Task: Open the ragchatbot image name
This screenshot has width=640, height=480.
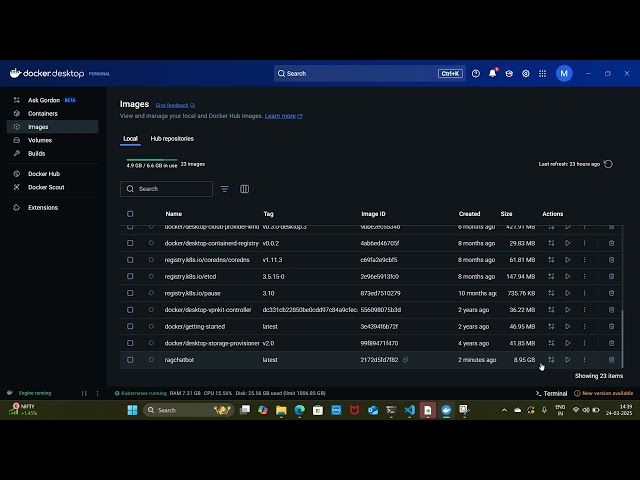Action: (x=179, y=360)
